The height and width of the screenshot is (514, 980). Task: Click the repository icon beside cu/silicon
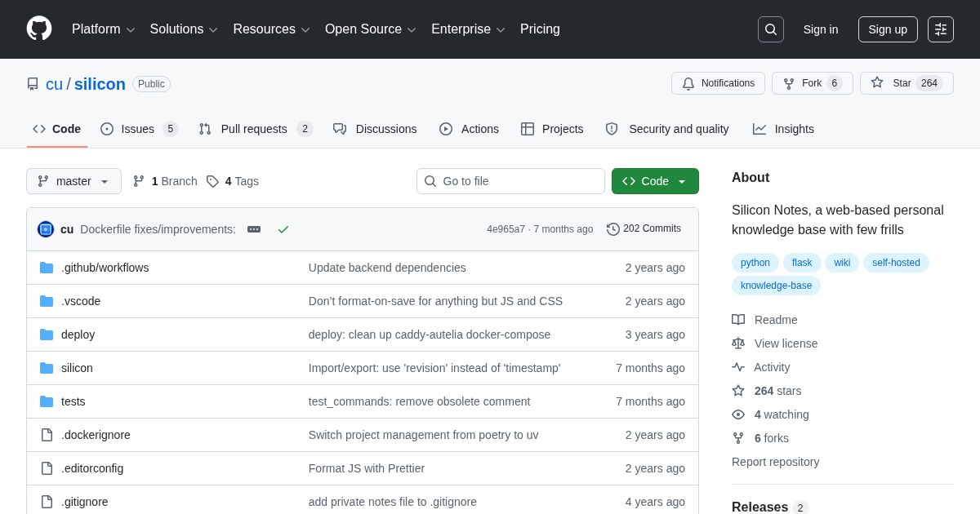point(33,84)
